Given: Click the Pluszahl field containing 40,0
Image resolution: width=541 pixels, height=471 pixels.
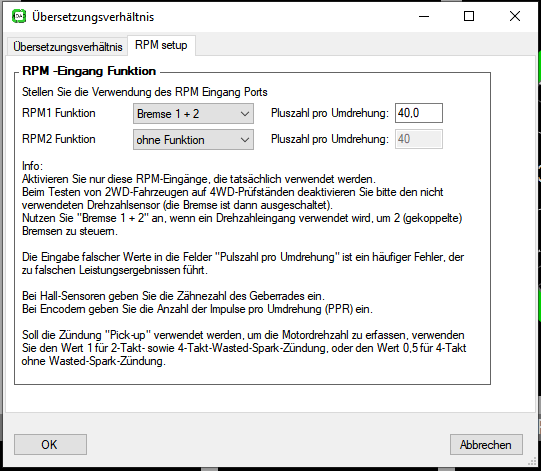Looking at the screenshot, I should (419, 113).
